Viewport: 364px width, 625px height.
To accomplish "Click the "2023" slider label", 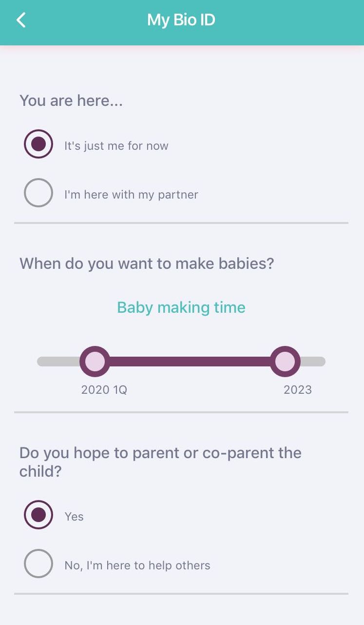I will 297,390.
